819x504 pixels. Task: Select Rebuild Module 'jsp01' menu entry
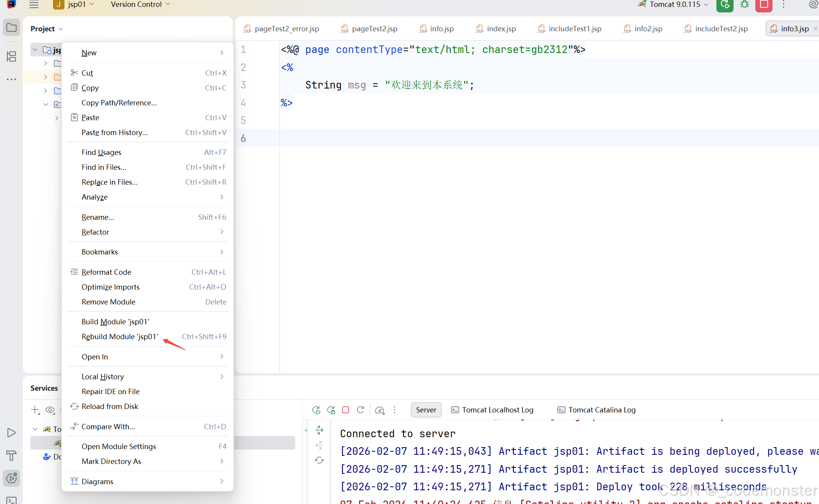[119, 337]
